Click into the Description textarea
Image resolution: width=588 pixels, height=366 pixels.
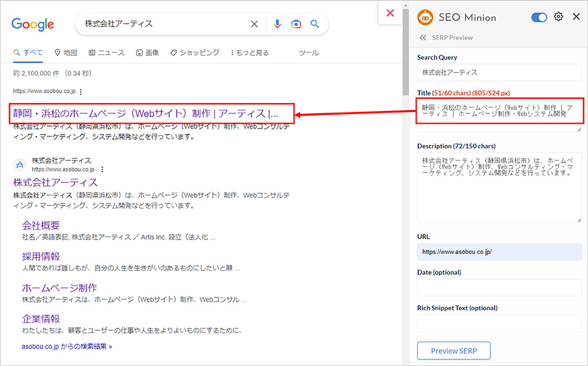499,187
